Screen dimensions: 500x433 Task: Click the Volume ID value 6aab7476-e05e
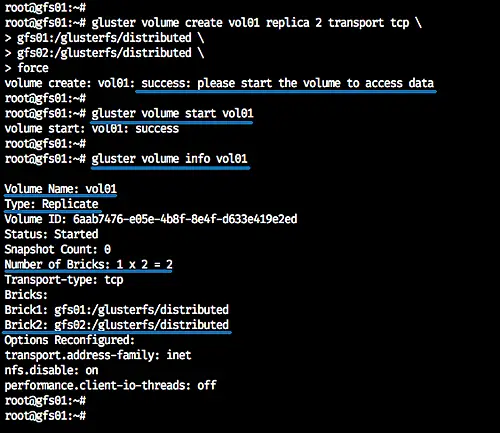(185, 219)
